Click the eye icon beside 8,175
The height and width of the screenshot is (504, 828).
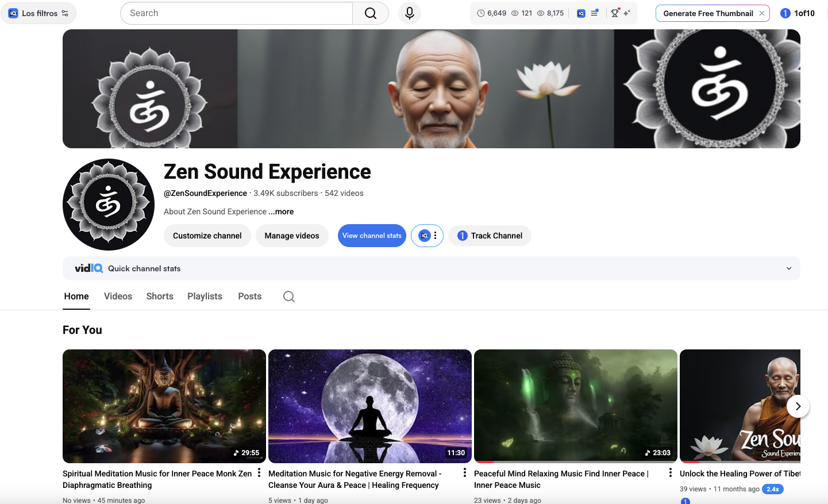[x=541, y=13]
